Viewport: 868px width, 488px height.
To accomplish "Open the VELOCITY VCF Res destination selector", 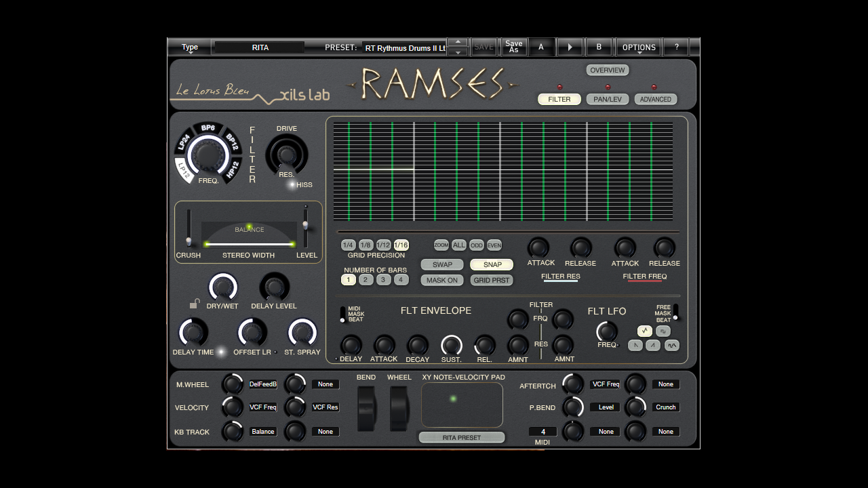I will [x=325, y=407].
